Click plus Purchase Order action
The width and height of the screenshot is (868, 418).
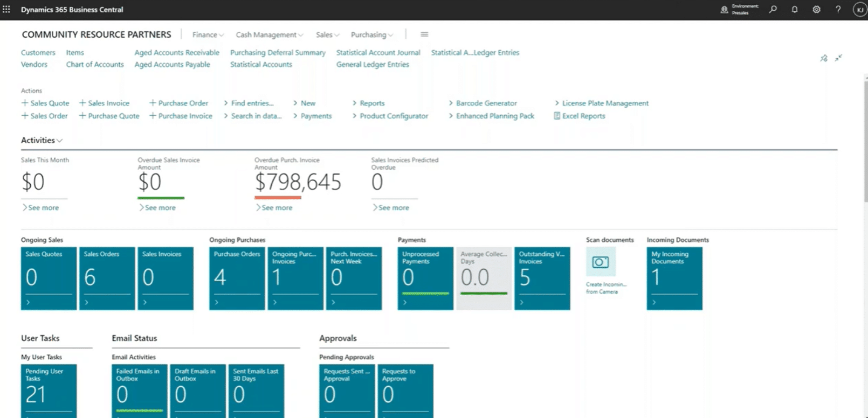tap(179, 103)
